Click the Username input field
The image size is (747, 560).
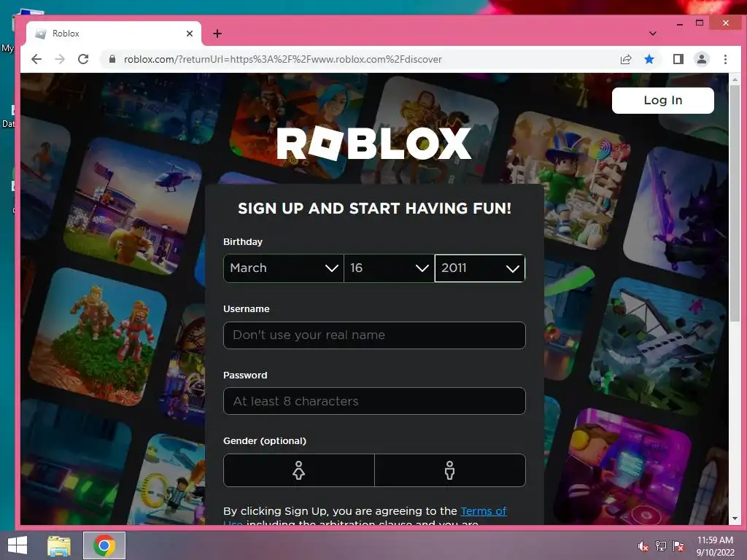pos(374,335)
